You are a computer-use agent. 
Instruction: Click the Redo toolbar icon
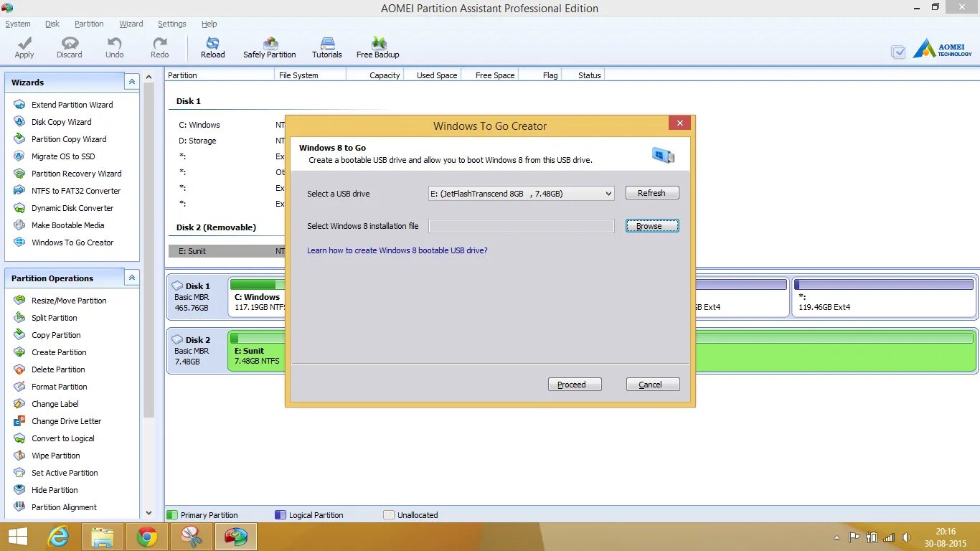coord(160,47)
